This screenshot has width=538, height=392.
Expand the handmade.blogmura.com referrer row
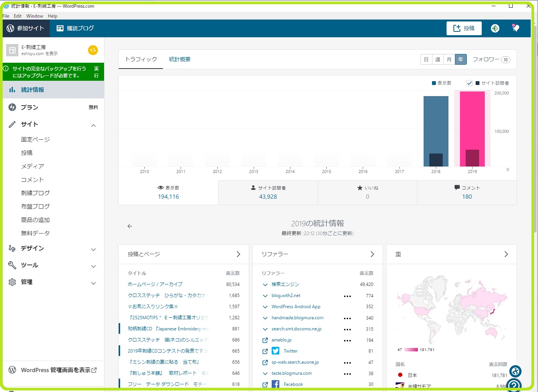pos(265,318)
